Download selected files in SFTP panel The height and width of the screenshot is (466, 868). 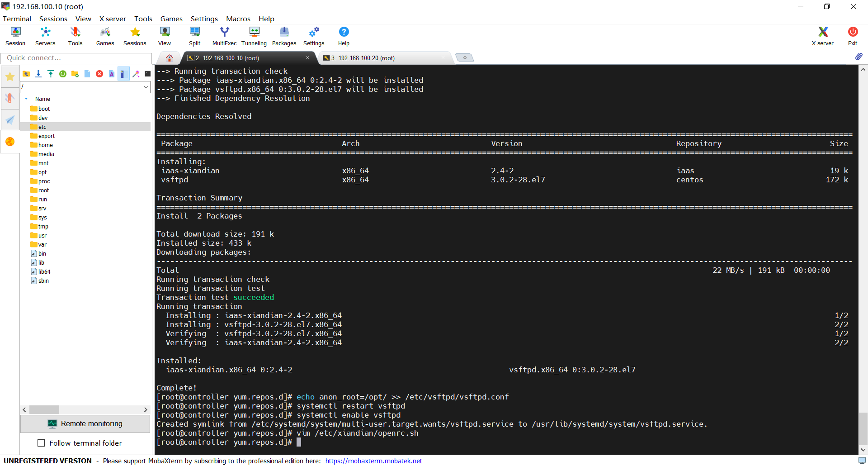pos(38,74)
